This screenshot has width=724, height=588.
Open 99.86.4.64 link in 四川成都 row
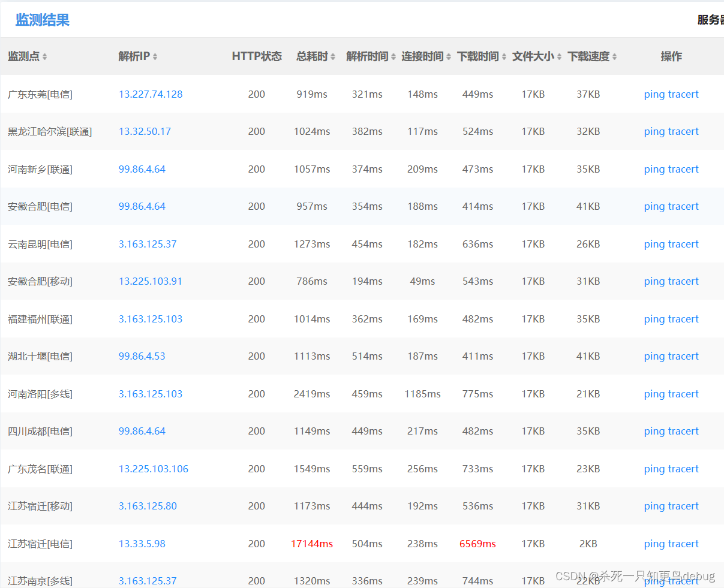pyautogui.click(x=142, y=431)
